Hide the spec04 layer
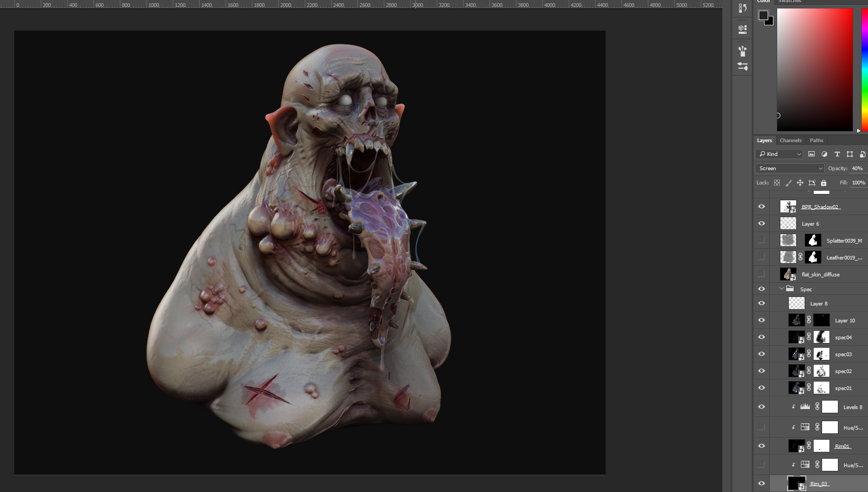The width and height of the screenshot is (868, 492). coord(761,337)
